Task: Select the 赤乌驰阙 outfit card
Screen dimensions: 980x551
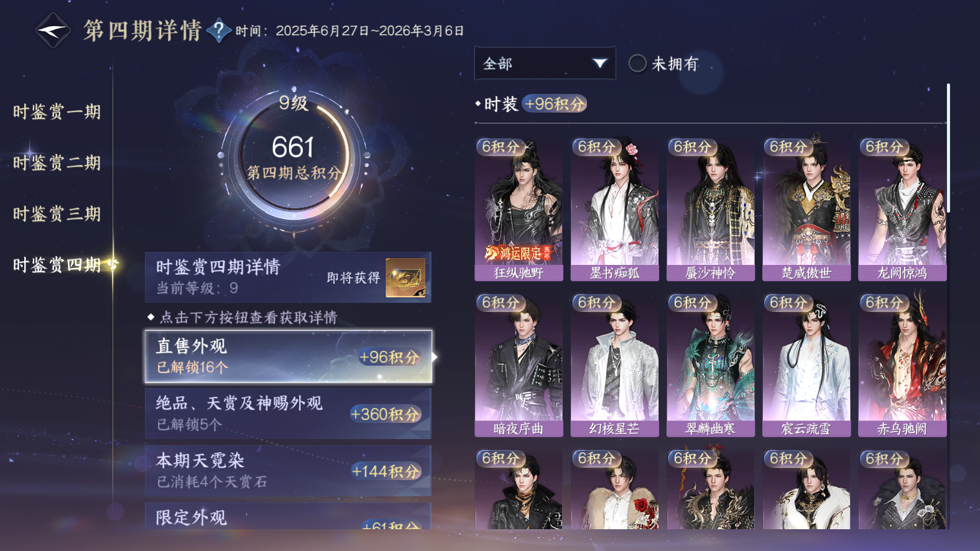Action: (x=902, y=366)
